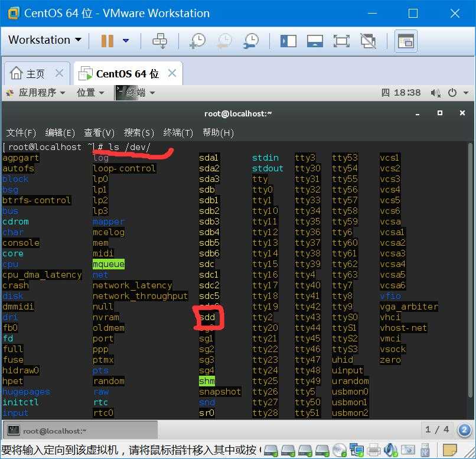Take a snapshot of this virtual machine
The image size is (476, 459).
198,41
